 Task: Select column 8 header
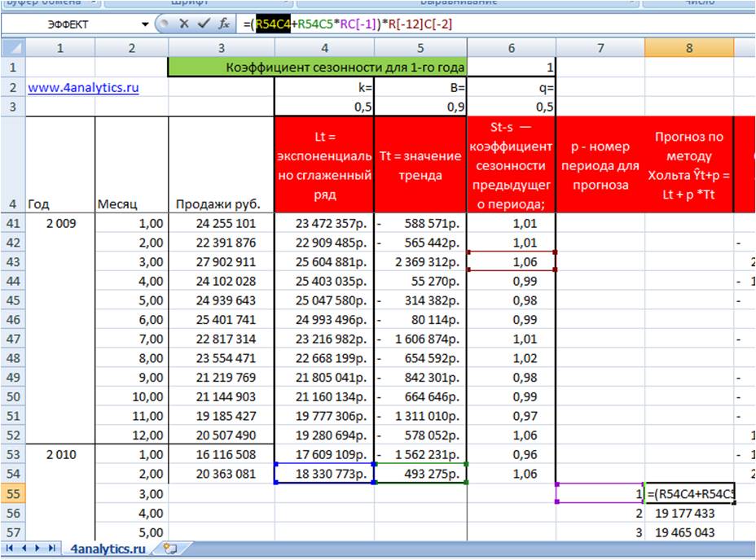(688, 49)
